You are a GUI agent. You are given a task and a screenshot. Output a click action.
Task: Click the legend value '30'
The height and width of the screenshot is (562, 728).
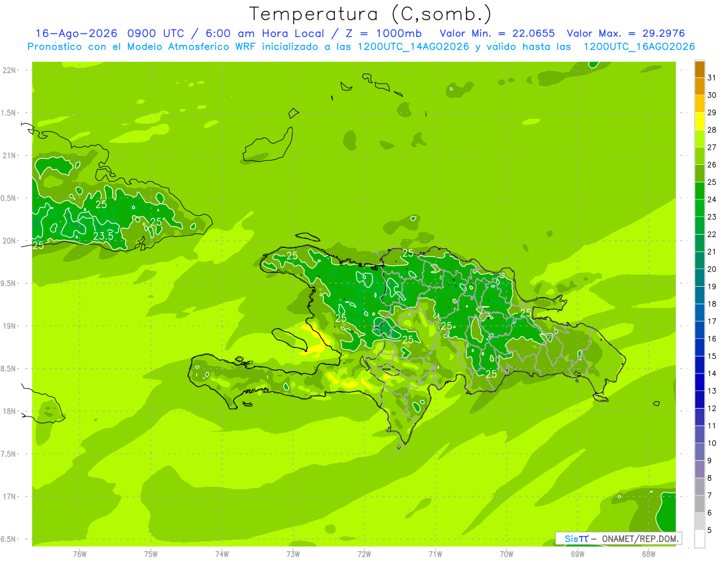(712, 95)
